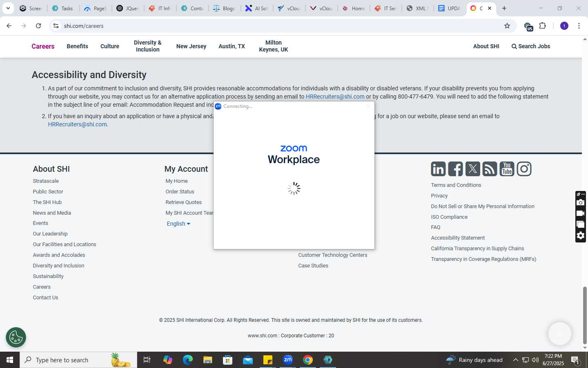Open Chrome extensions puzzle icon
This screenshot has width=588, height=368.
[x=543, y=26]
